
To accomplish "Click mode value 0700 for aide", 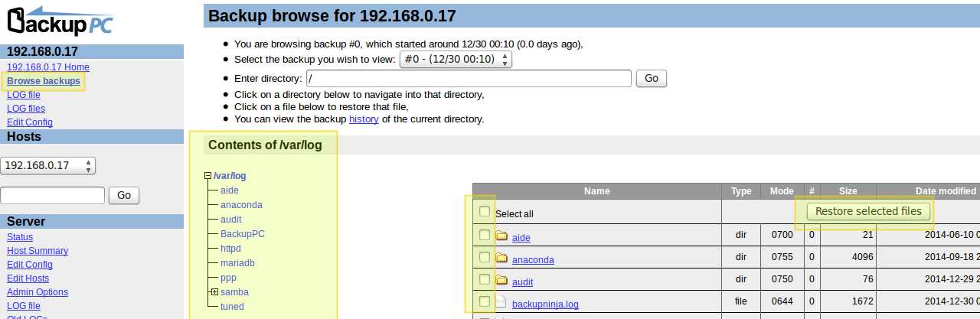I will [782, 236].
